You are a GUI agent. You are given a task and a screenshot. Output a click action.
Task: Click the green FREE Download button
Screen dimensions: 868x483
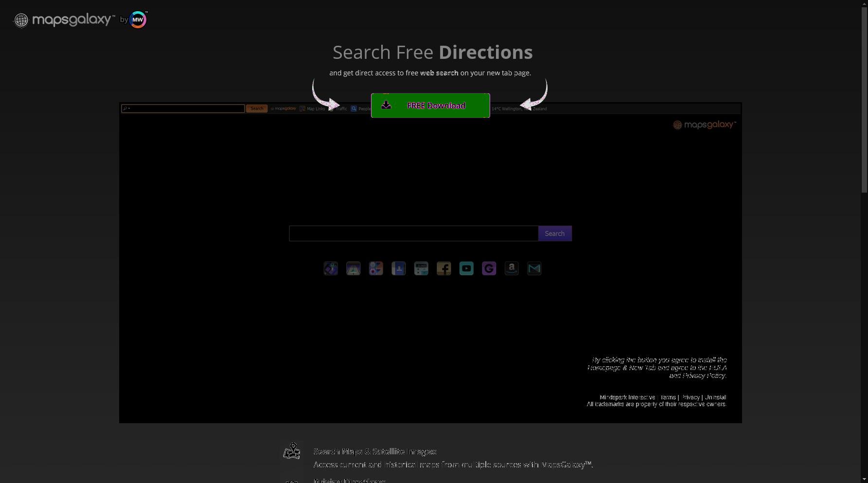(x=430, y=106)
